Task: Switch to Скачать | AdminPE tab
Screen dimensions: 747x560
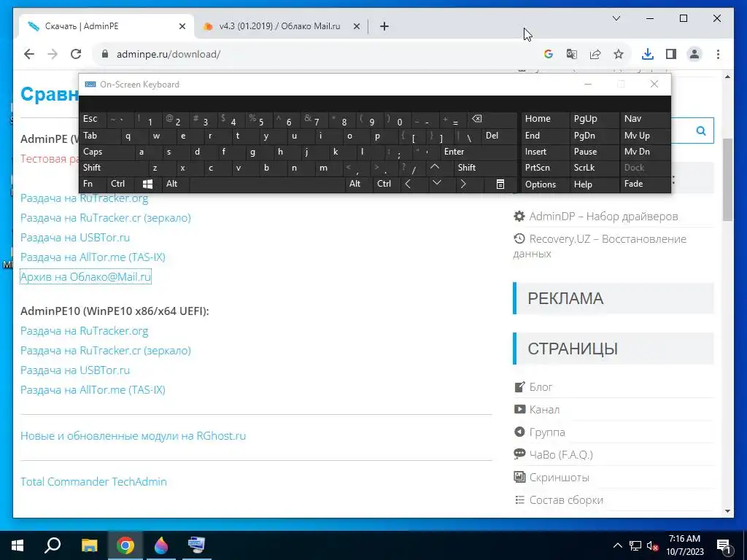Action: tap(107, 26)
